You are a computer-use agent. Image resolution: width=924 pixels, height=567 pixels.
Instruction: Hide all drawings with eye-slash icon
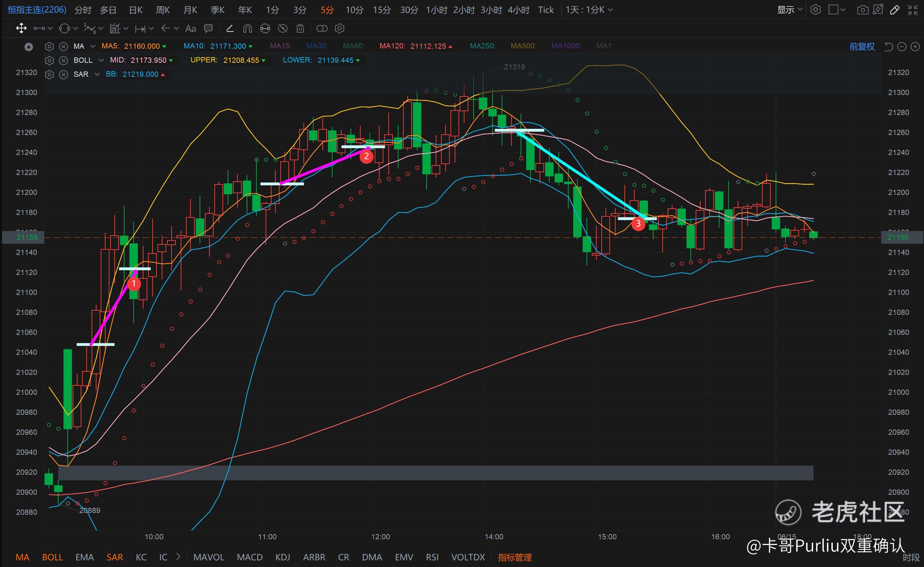[x=282, y=28]
